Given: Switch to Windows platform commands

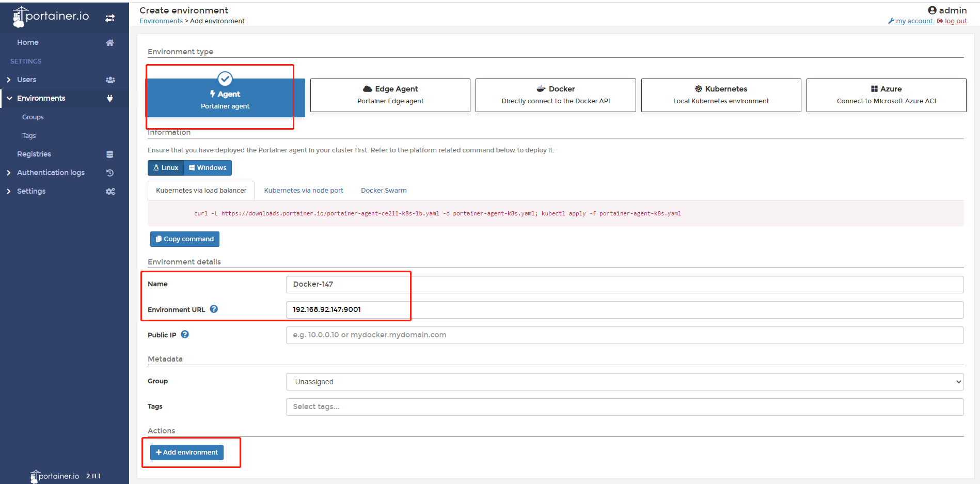Looking at the screenshot, I should 208,167.
